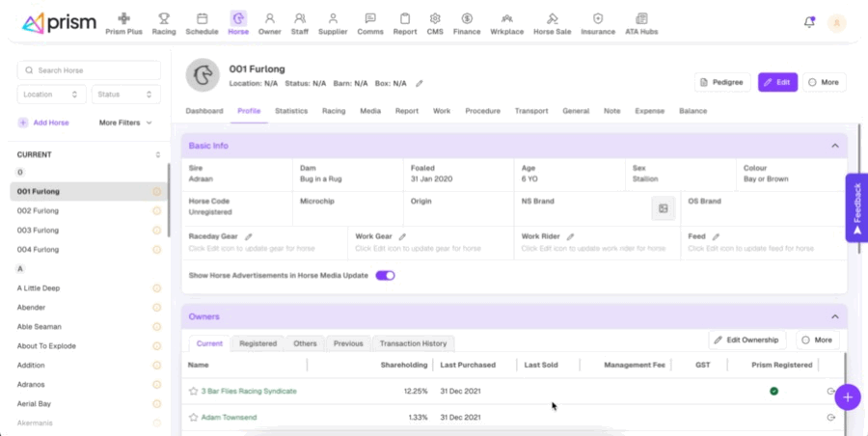868x436 pixels.
Task: Click the Search Horse input field
Action: (x=90, y=70)
